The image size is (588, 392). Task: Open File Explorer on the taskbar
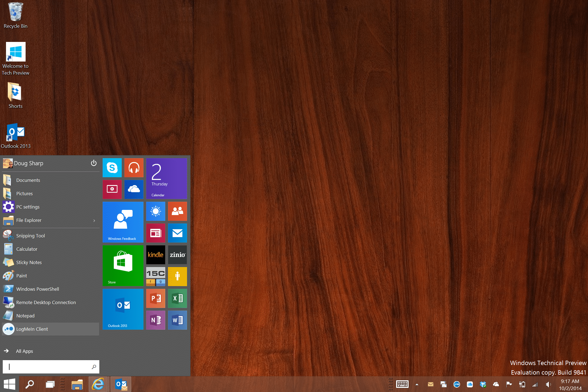77,384
